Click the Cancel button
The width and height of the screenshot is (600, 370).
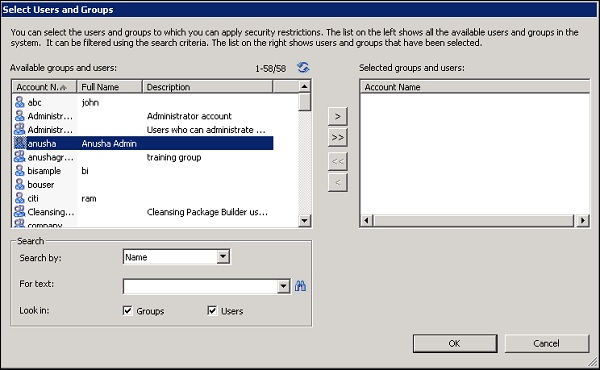pos(546,343)
